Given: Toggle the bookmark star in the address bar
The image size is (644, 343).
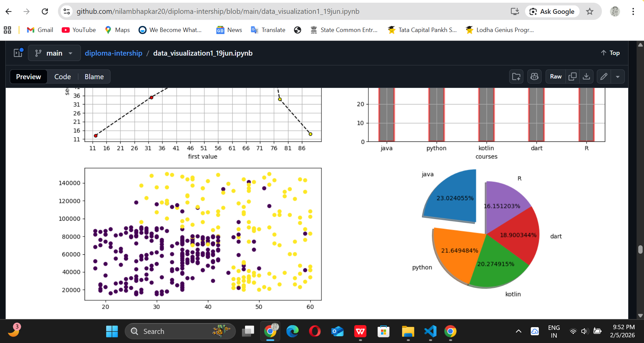Looking at the screenshot, I should [x=590, y=11].
